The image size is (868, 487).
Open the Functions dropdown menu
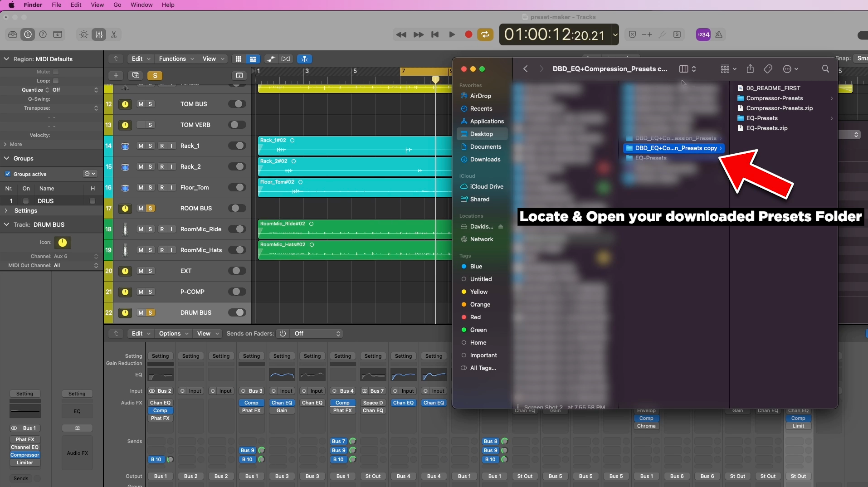(x=176, y=59)
